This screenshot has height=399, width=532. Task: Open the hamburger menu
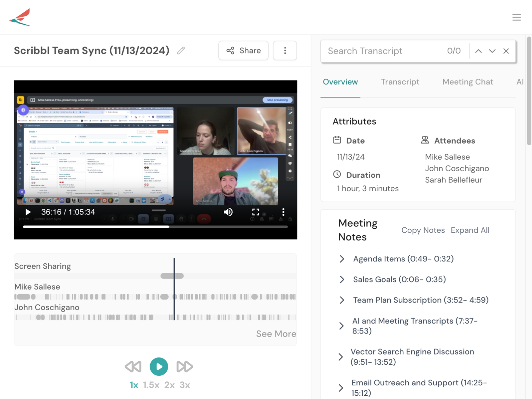click(x=516, y=17)
